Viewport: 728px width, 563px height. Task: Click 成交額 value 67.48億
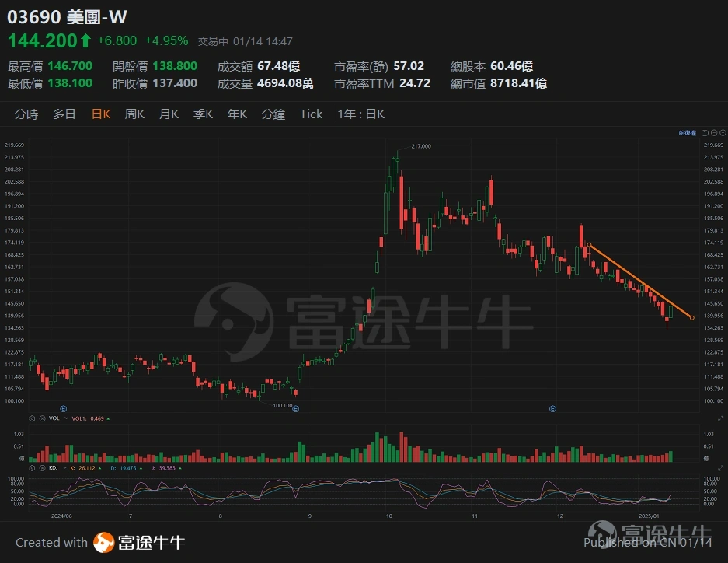point(279,66)
